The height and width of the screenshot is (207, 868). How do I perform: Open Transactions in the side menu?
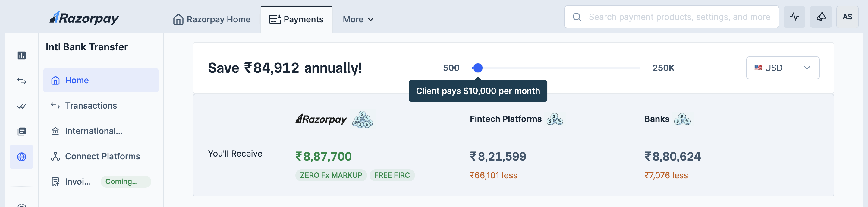91,106
